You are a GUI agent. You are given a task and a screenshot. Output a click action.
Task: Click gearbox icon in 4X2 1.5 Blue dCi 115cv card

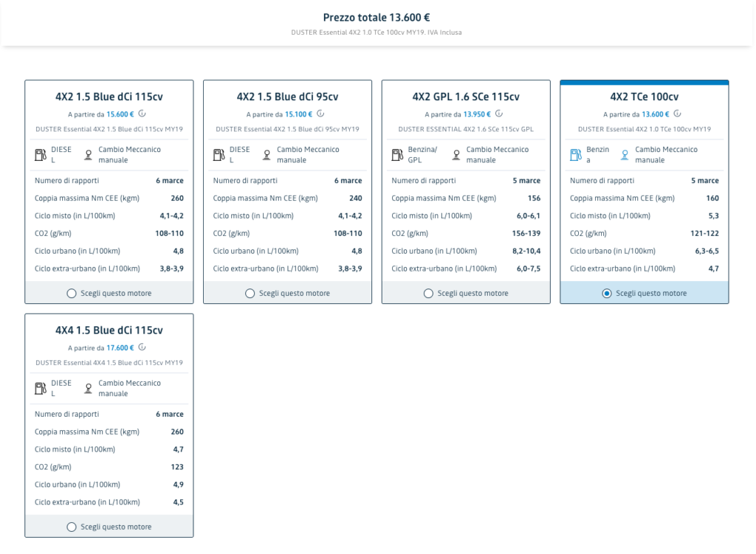89,155
